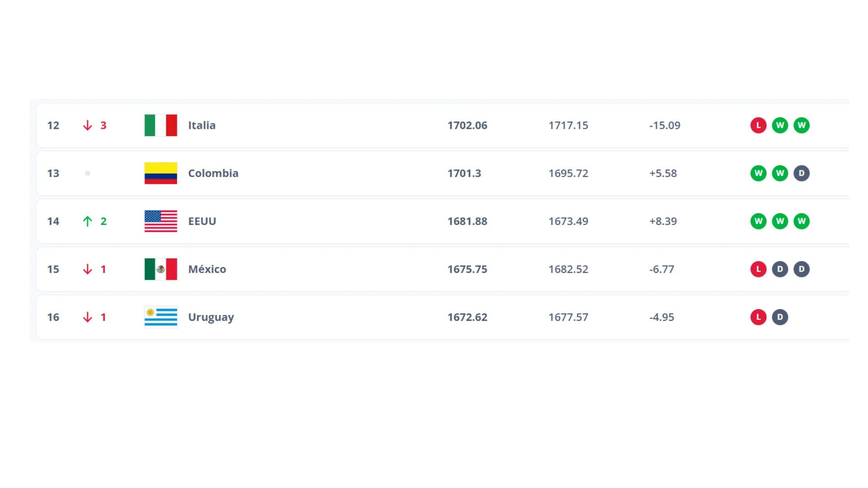Click Italia's total points 1702.06

click(467, 125)
